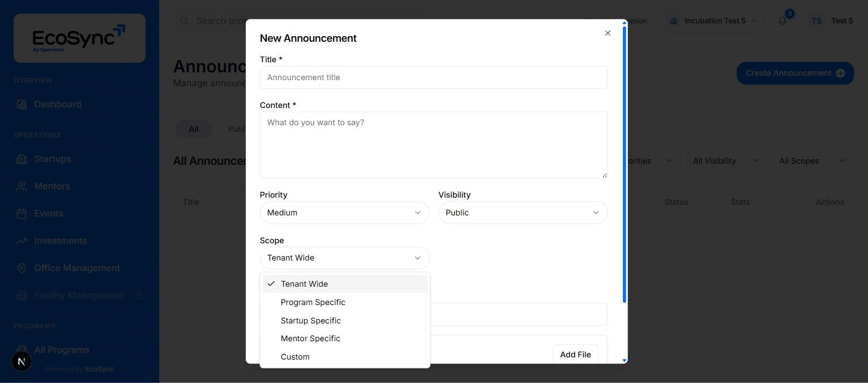Click the plus icon in Create Announcement
This screenshot has width=868, height=383.
(x=840, y=73)
